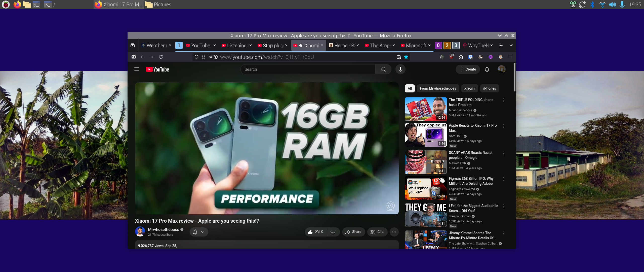Click Firefox reload page icon

161,57
